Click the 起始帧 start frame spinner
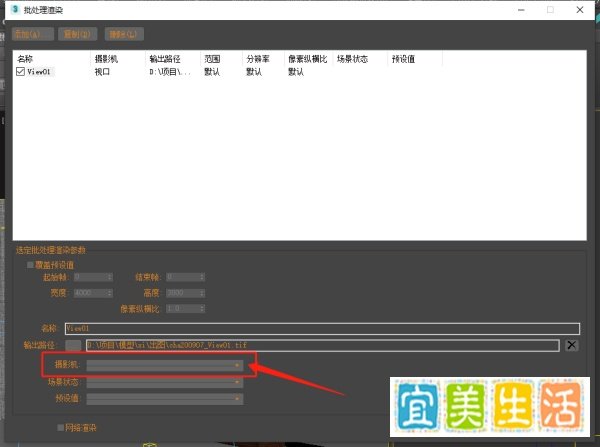The height and width of the screenshot is (447, 600). (93, 277)
